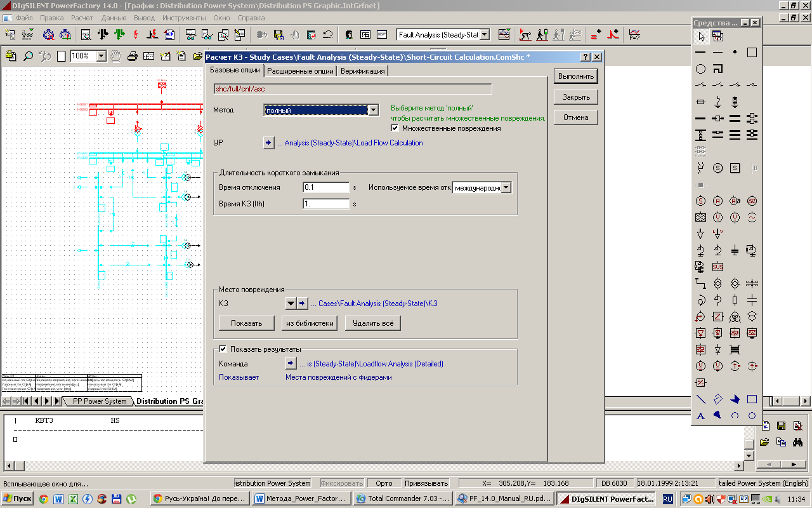This screenshot has height=508, width=812.
Task: Click the reset calculation arrow icon
Action: coord(328,34)
